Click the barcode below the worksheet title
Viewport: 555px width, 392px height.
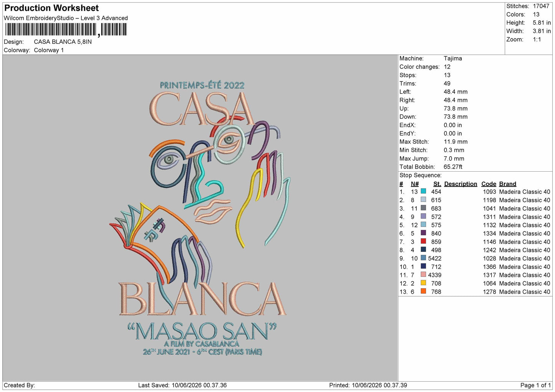point(66,30)
